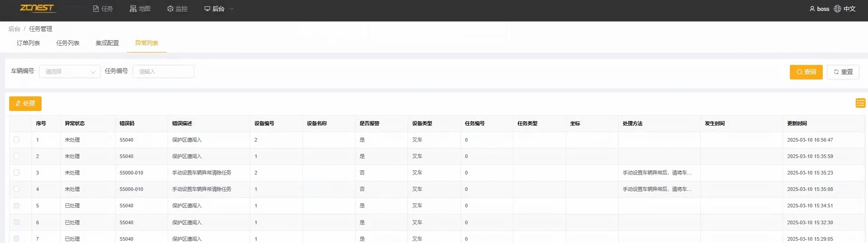Switch to 任务列表 tab

click(68, 43)
